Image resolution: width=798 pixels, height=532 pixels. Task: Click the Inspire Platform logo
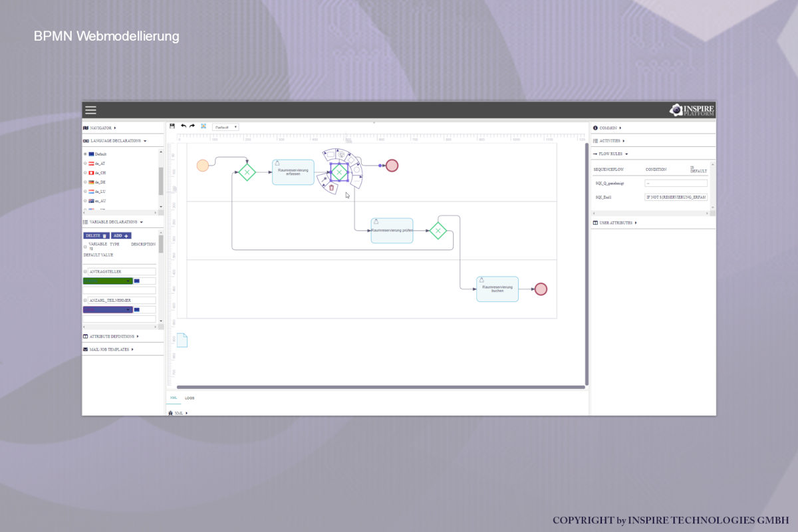[x=692, y=110]
